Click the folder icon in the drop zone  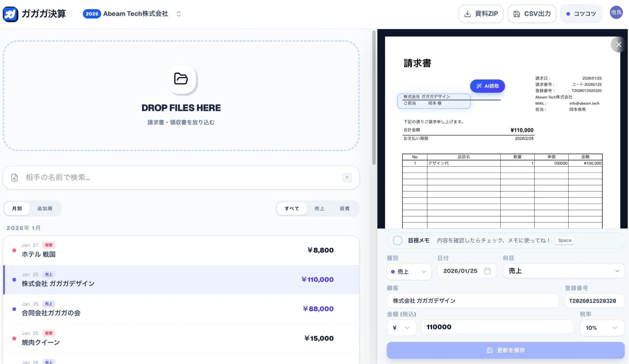pyautogui.click(x=181, y=79)
